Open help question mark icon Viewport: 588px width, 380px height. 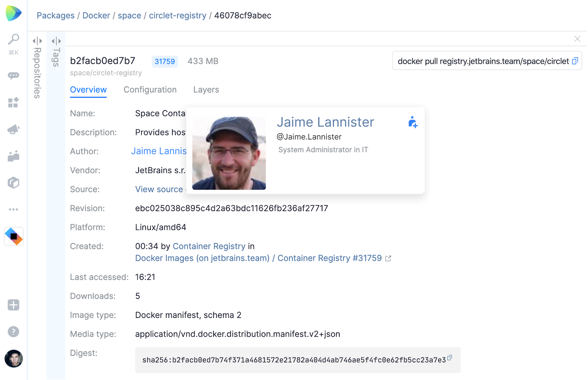14,332
